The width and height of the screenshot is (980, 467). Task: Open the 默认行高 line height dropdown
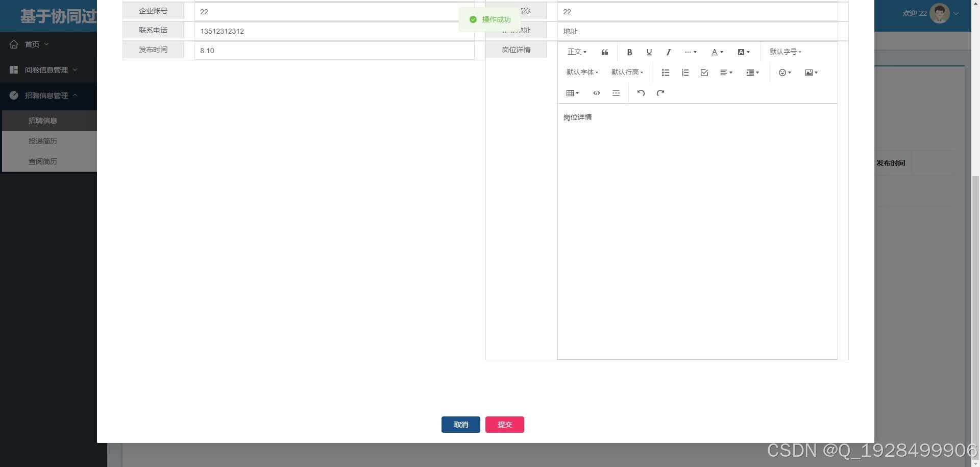(627, 73)
